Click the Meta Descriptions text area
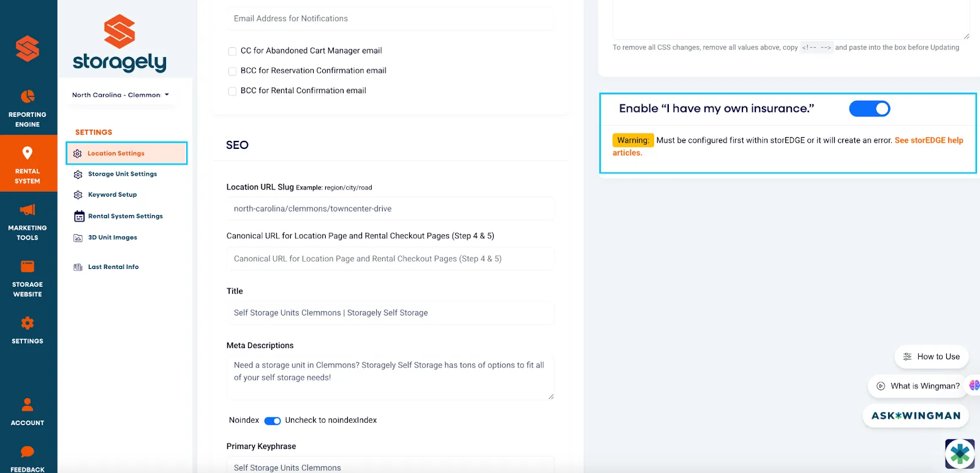This screenshot has width=980, height=473. click(390, 378)
